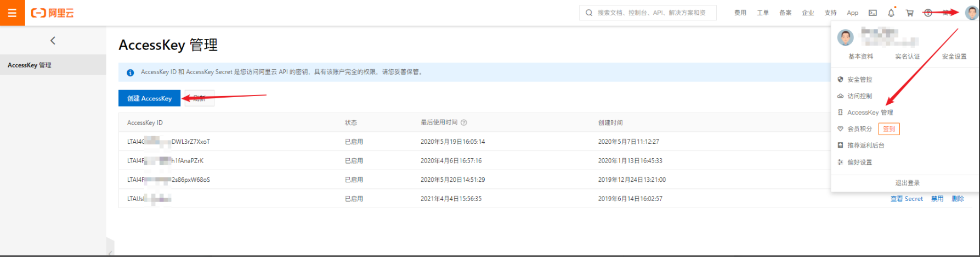Open the 备案 top menu
Image resolution: width=980 pixels, height=257 pixels.
pos(785,13)
